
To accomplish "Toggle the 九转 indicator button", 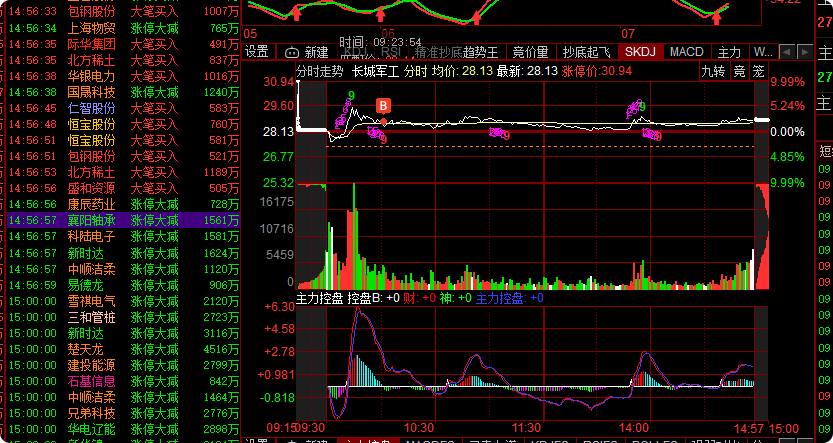I will click(x=713, y=71).
